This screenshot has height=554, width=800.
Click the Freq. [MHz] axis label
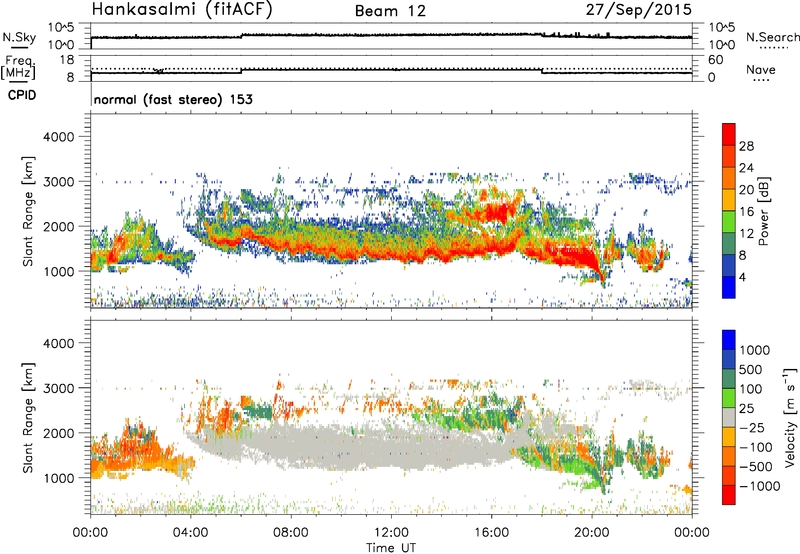coord(19,68)
